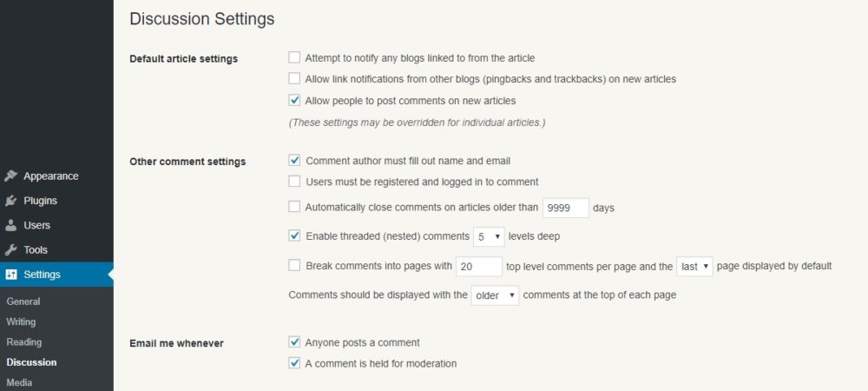868x391 pixels.
Task: Open the Media settings link
Action: click(19, 382)
